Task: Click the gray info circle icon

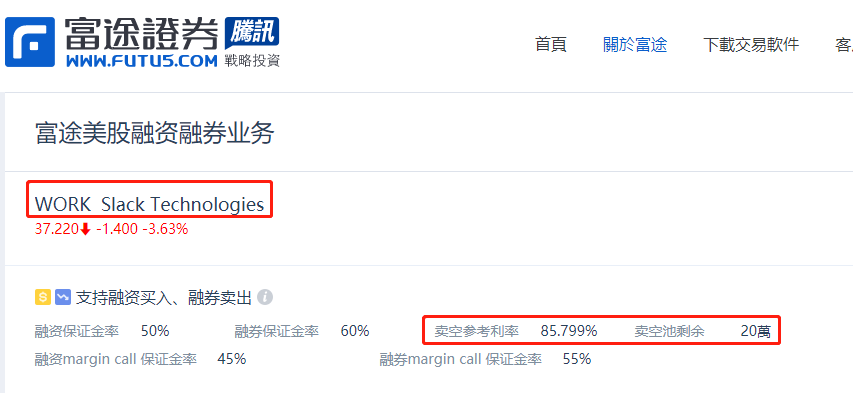Action: pyautogui.click(x=265, y=297)
